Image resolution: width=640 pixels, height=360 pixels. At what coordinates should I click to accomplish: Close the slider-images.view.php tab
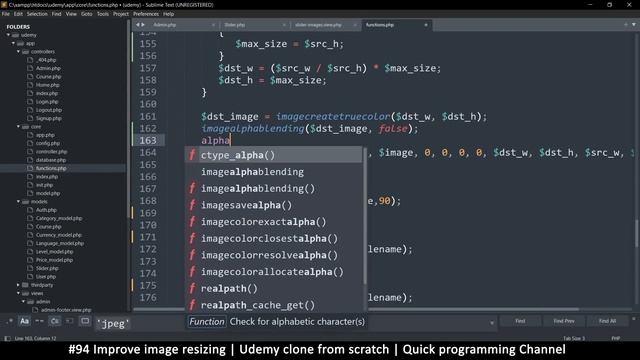[x=355, y=25]
